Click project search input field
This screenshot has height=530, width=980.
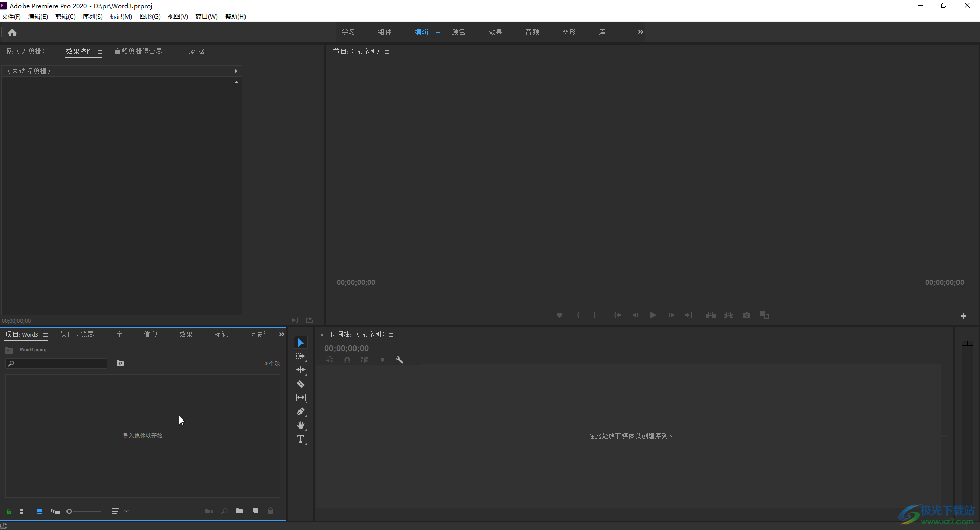pos(56,364)
